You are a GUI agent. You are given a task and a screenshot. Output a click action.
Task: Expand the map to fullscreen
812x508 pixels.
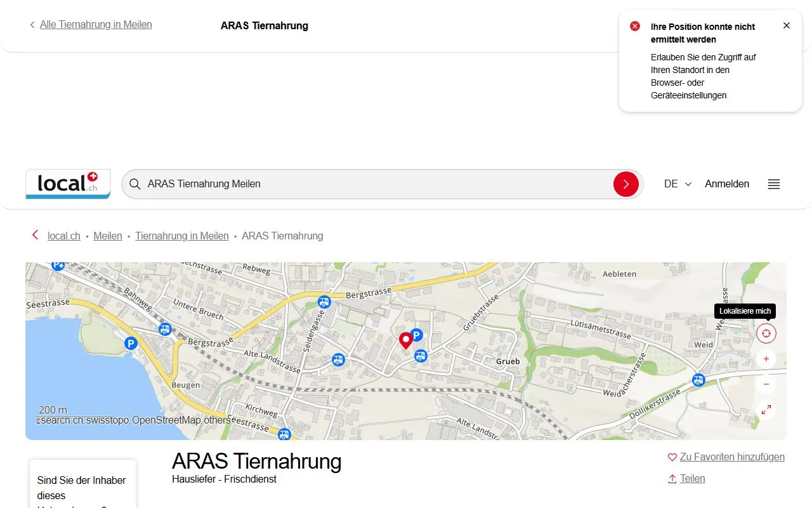[x=766, y=410]
